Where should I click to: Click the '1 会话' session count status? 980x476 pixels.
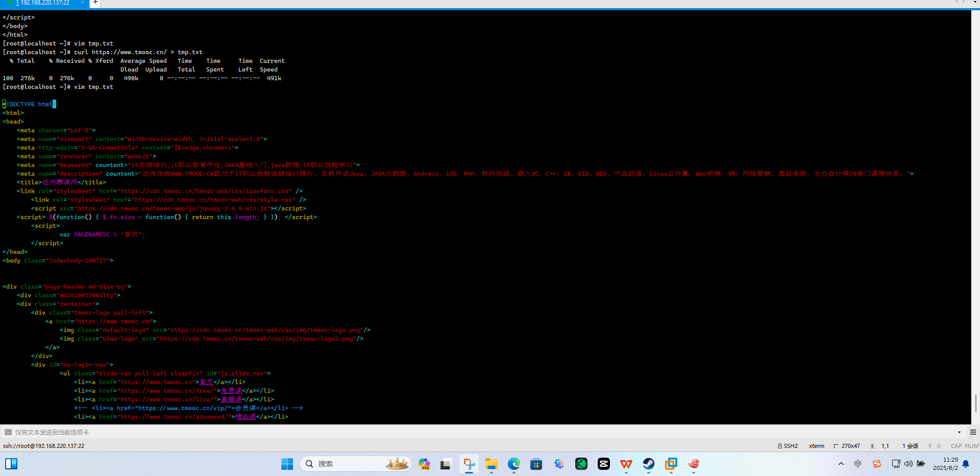tap(910, 446)
